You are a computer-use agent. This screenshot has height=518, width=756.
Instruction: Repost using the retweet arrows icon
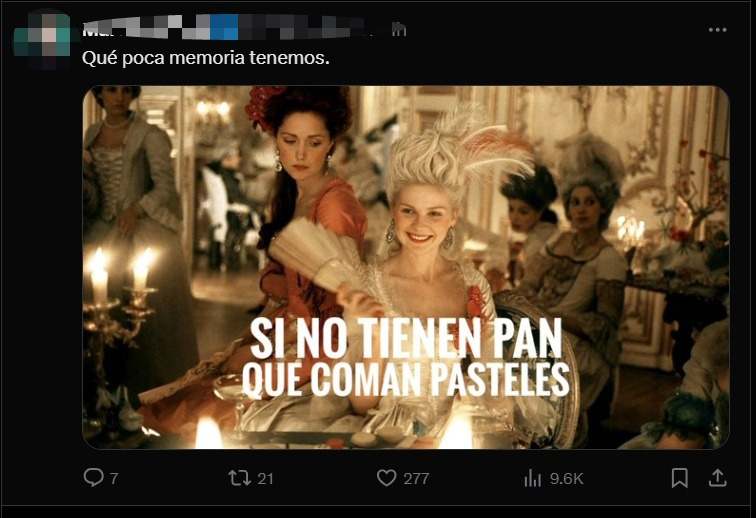click(x=240, y=478)
